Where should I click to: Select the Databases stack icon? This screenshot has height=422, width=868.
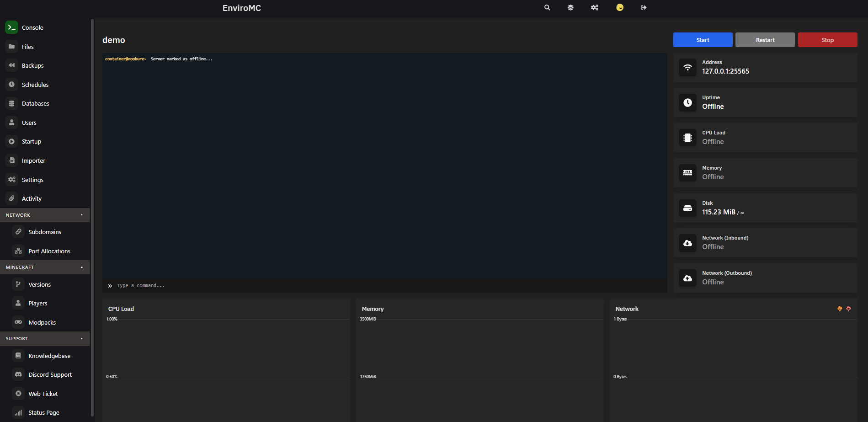coord(12,103)
